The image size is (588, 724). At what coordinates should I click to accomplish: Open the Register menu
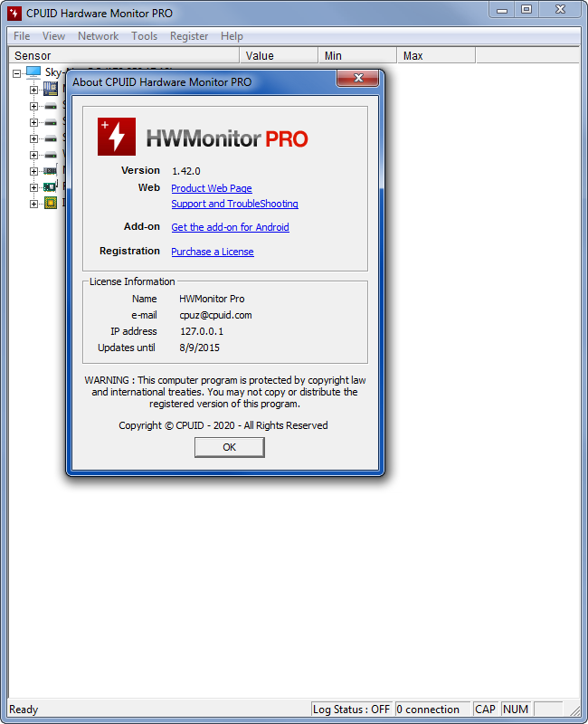pyautogui.click(x=189, y=36)
